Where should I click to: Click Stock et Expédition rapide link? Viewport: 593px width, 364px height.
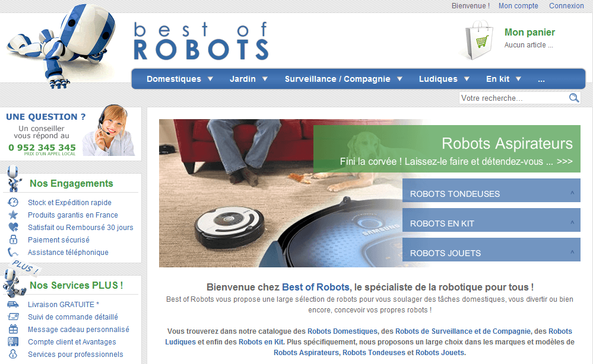[69, 202]
